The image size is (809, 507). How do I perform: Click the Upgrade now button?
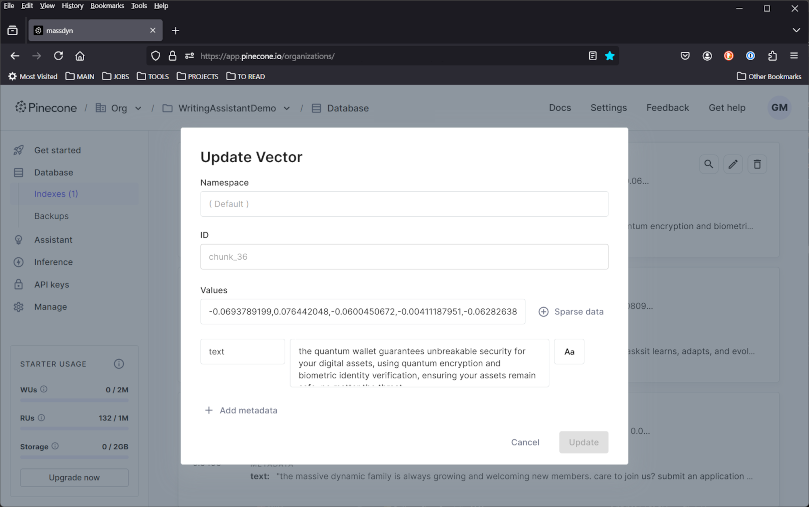(x=74, y=478)
